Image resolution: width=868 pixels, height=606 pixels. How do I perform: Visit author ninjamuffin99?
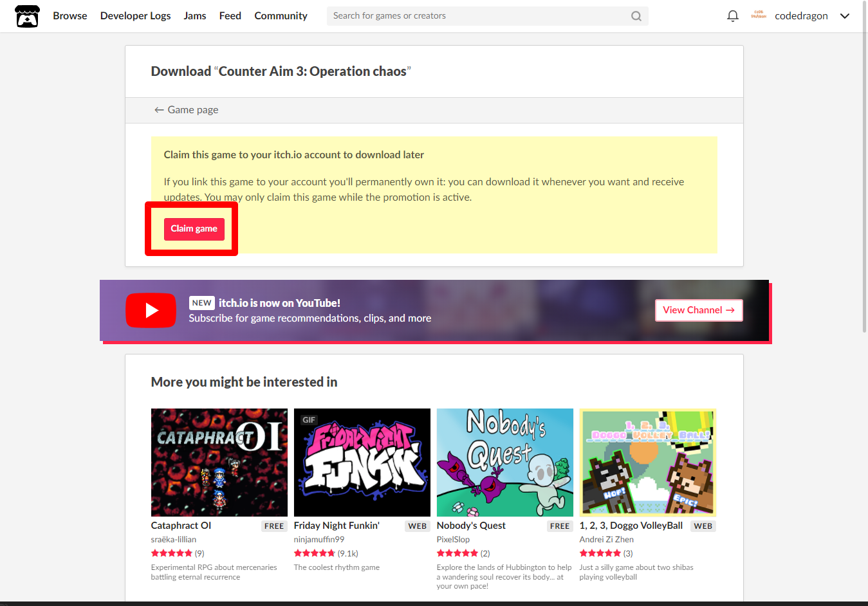(319, 540)
